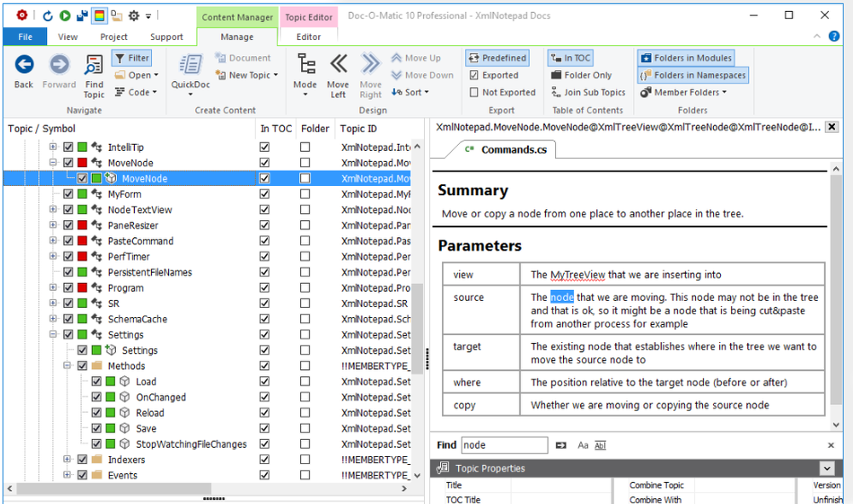The image size is (853, 504).
Task: Switch to the Editor ribbon tab
Action: pyautogui.click(x=309, y=37)
